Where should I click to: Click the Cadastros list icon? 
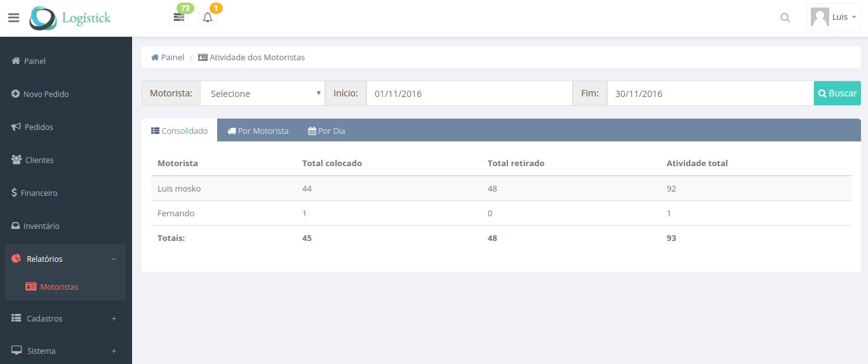tap(17, 318)
